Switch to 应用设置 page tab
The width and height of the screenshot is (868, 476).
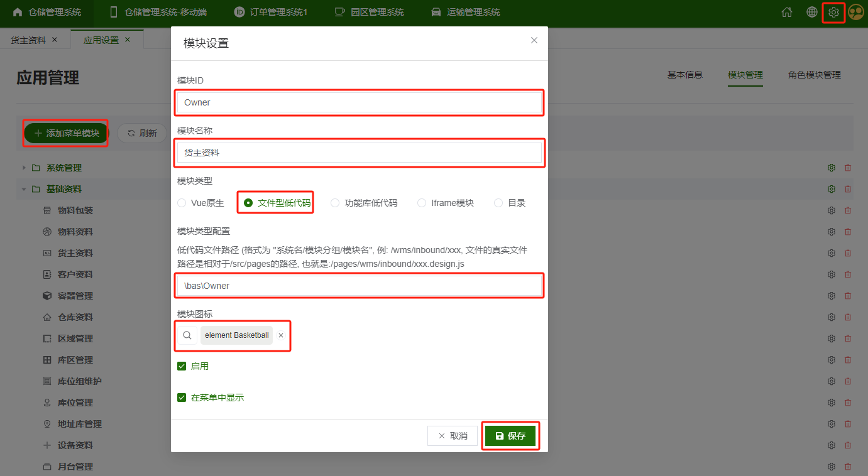pos(101,40)
